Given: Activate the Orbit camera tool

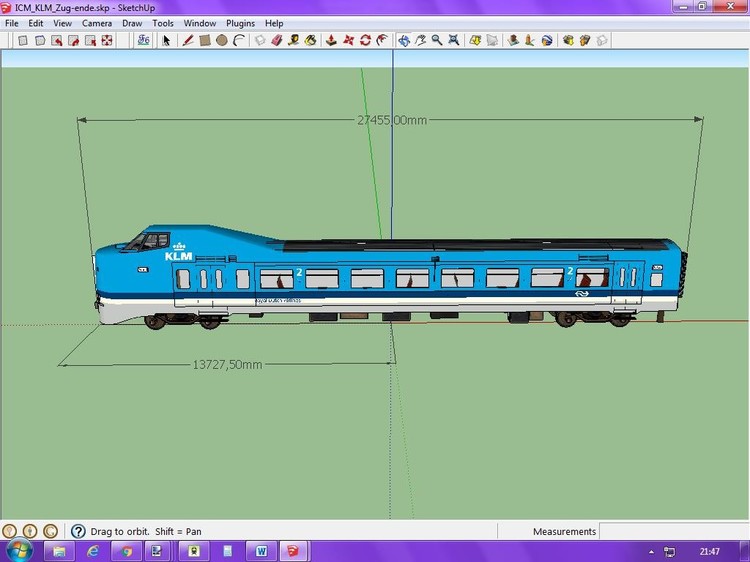Looking at the screenshot, I should coord(404,41).
